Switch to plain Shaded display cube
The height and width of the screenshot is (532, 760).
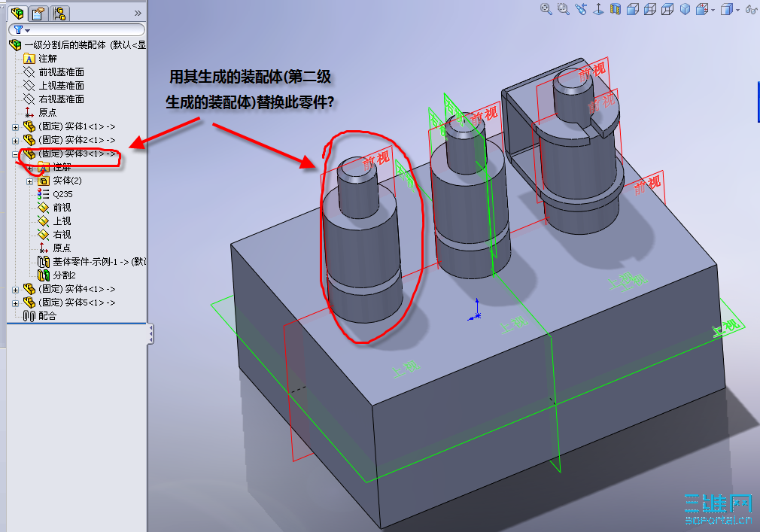tap(685, 9)
